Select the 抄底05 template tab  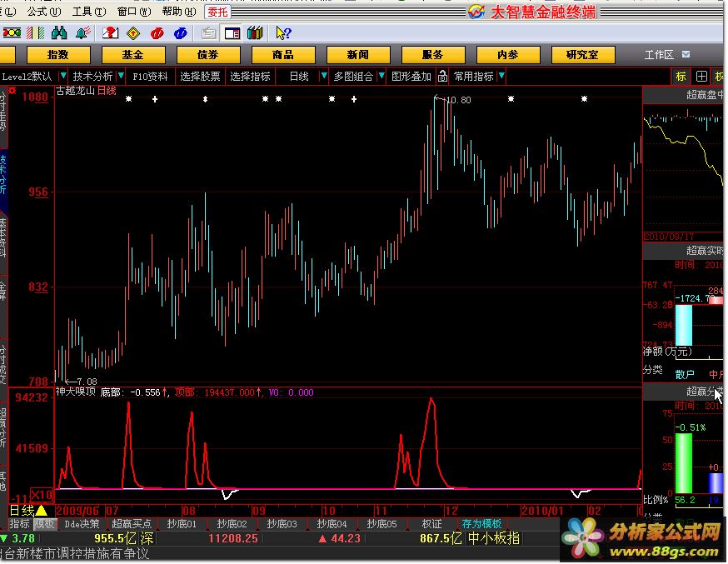click(381, 524)
